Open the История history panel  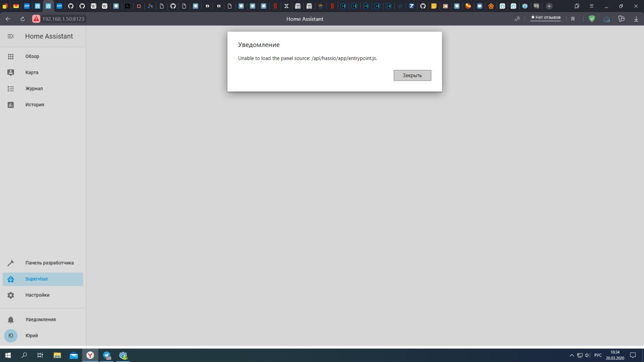click(43, 105)
